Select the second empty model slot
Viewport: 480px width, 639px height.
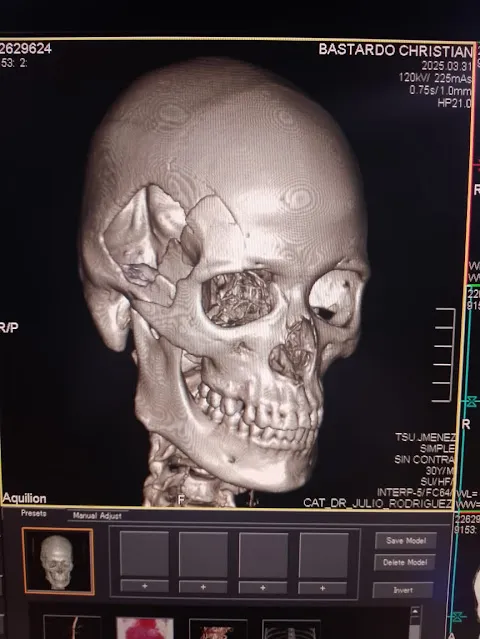203,555
